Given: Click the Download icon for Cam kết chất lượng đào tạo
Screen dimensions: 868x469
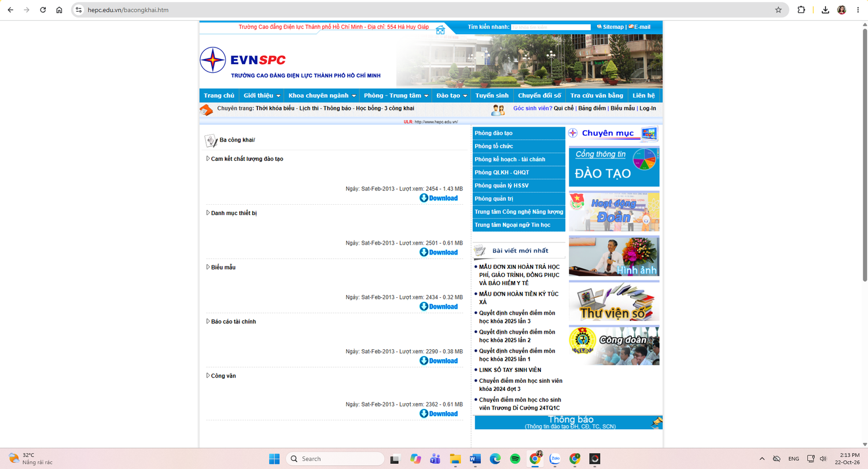Looking at the screenshot, I should click(x=439, y=198).
